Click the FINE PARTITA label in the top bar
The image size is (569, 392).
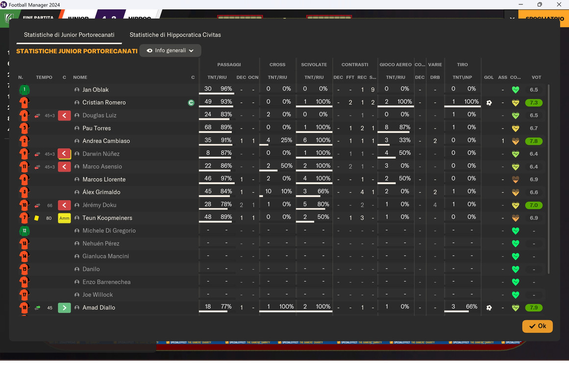click(x=38, y=18)
